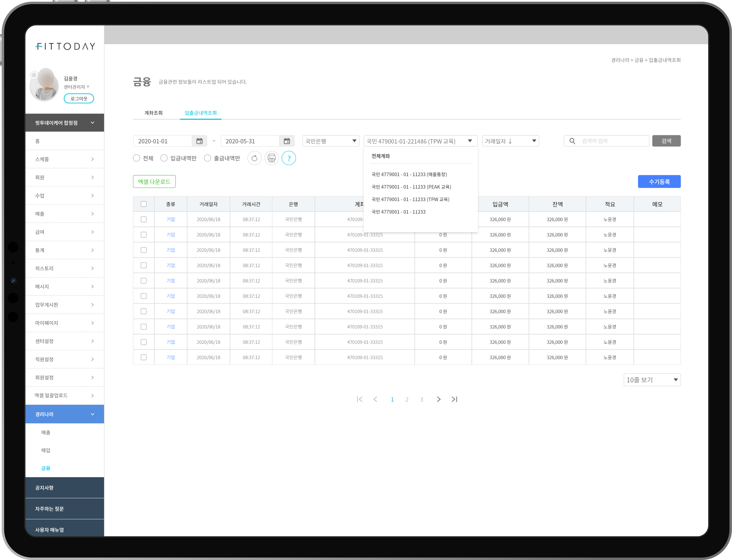Expand the 센터설정 sidebar menu
This screenshot has height=560, width=732.
[65, 341]
